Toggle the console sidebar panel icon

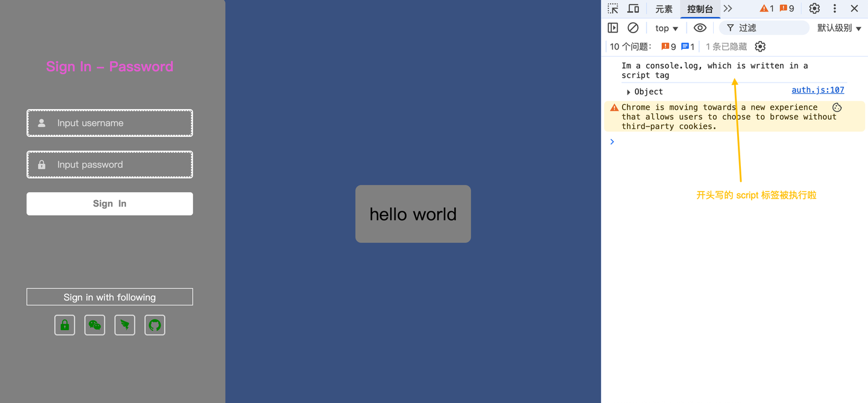pos(613,28)
